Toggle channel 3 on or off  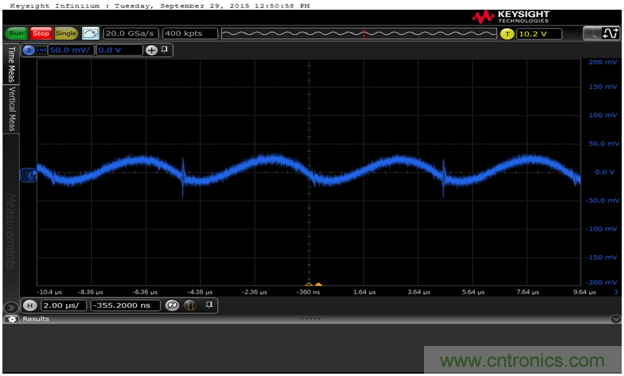click(x=29, y=50)
